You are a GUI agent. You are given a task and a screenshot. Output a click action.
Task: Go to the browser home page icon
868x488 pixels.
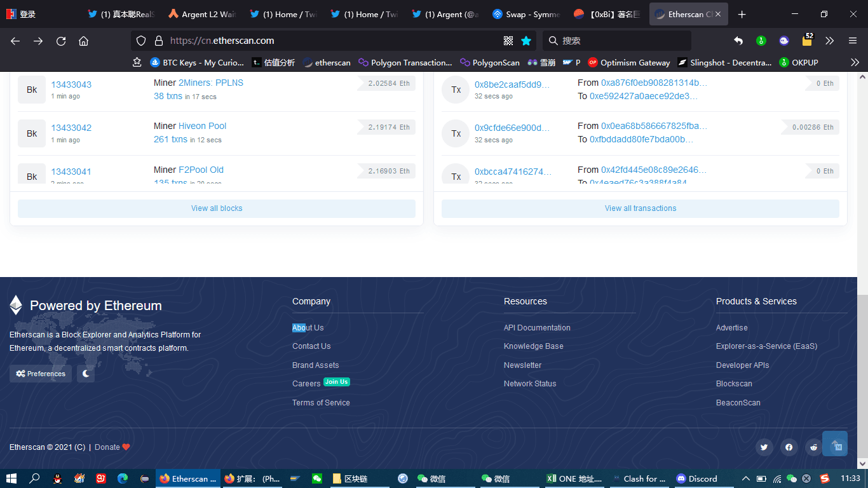83,41
